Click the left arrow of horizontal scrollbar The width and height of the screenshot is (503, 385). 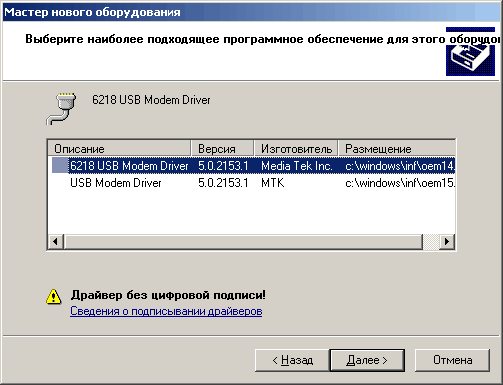pos(56,241)
